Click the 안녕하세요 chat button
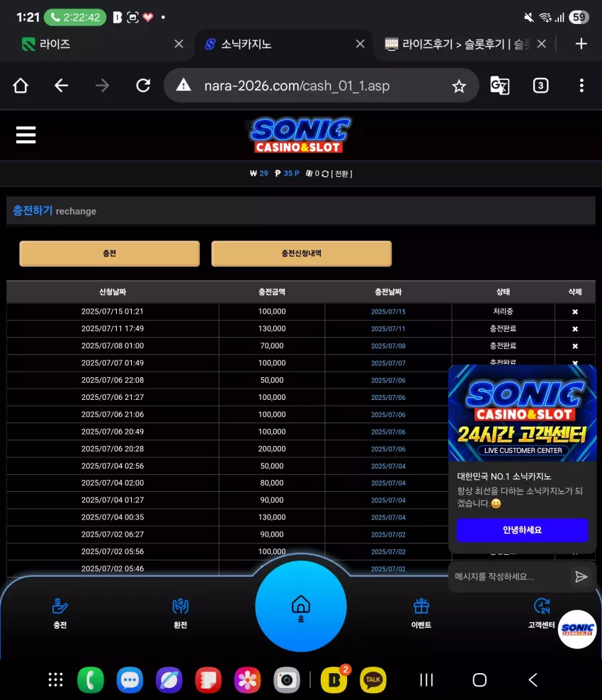Viewport: 602px width, 700px height. (x=522, y=530)
